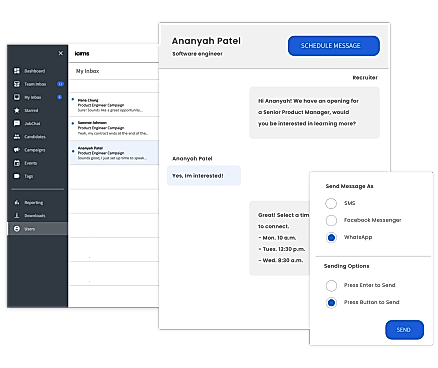
Task: Open the Dashboard icon in sidebar
Action: click(x=17, y=71)
